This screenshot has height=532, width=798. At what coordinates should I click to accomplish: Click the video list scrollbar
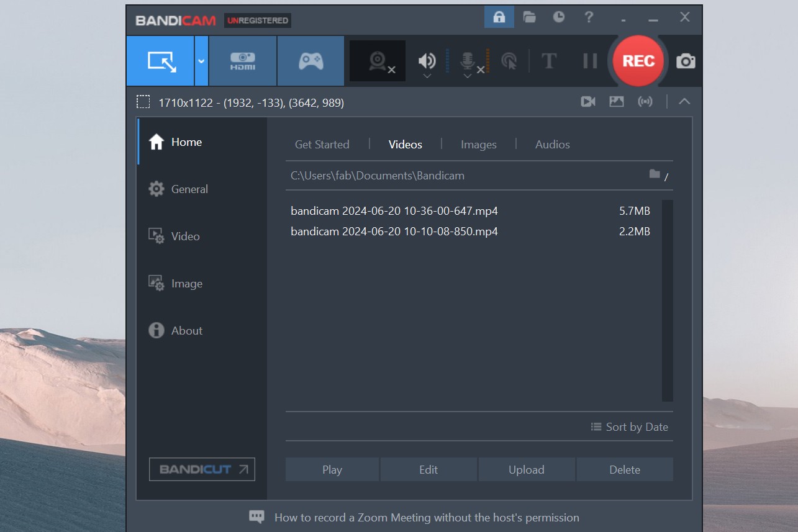point(668,300)
